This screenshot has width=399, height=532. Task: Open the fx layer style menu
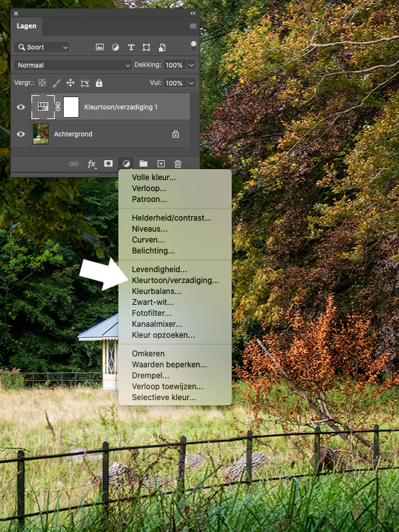(91, 164)
